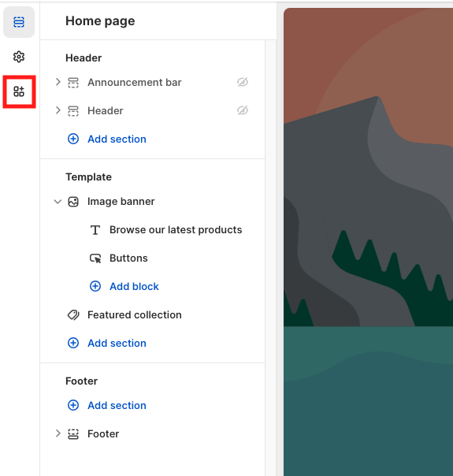This screenshot has width=453, height=476.
Task: Click the Buttons block cursor icon
Action: click(95, 258)
